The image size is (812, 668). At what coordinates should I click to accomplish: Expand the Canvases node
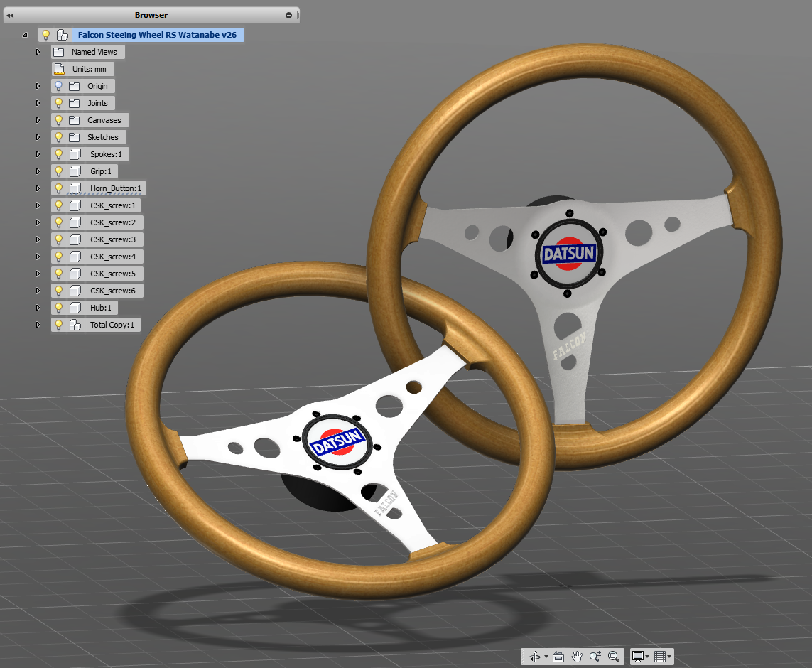pos(38,120)
